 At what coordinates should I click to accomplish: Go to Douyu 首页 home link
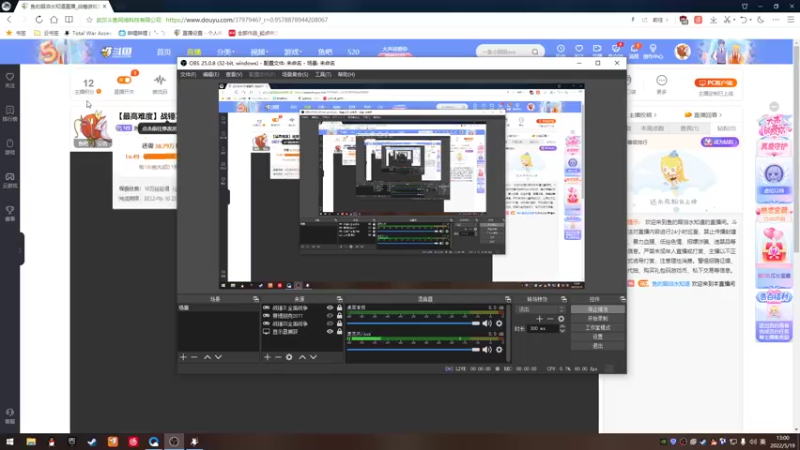[x=164, y=52]
